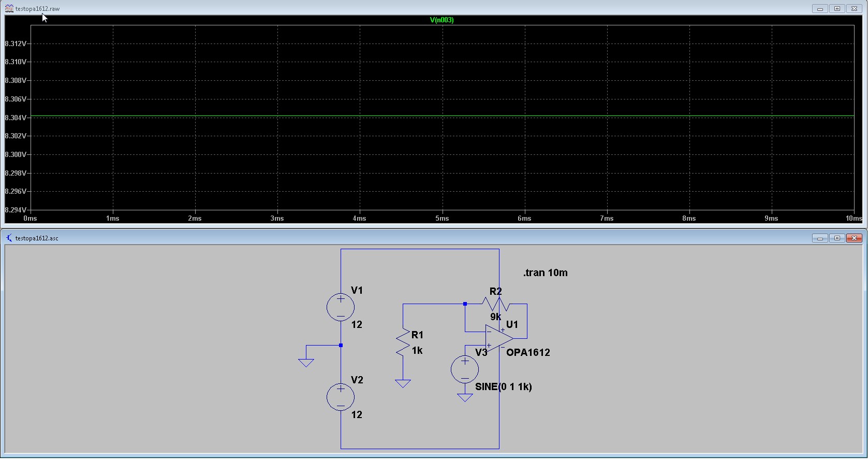Click the ground symbol left of V1
Viewport: 868px width, 459px height.
(306, 363)
